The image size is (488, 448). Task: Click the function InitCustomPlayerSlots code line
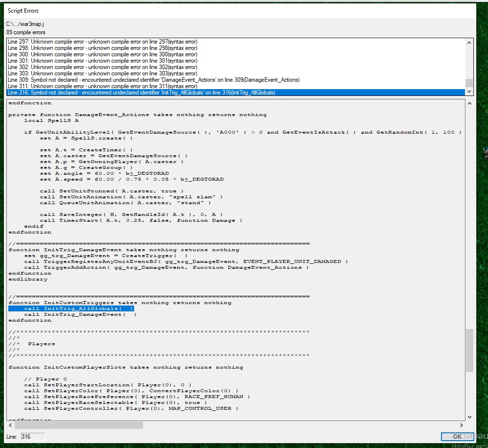[125, 367]
